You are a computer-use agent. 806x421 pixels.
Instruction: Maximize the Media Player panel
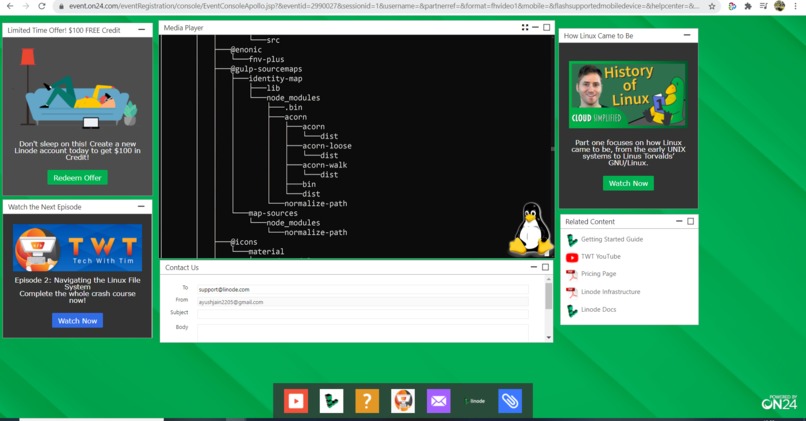(x=546, y=27)
